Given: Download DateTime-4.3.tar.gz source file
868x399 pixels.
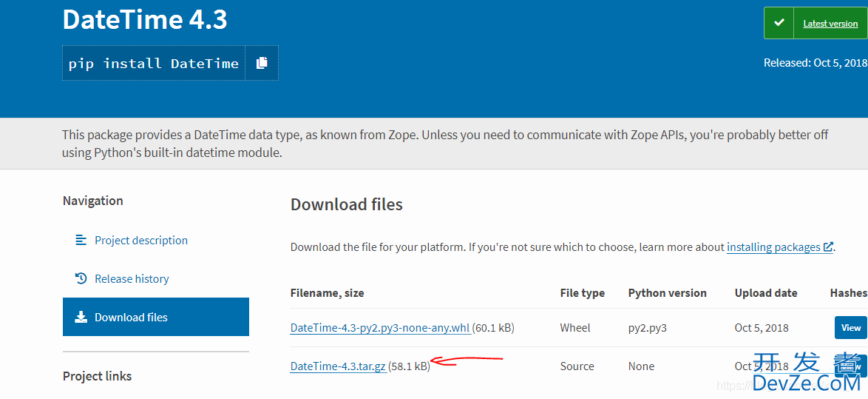Looking at the screenshot, I should click(x=338, y=366).
